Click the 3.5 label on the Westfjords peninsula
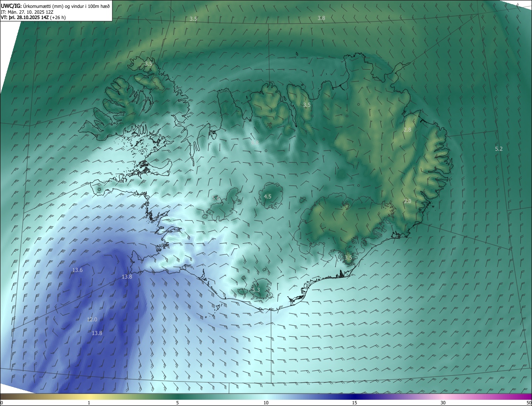The height and width of the screenshot is (406, 532). [x=148, y=64]
